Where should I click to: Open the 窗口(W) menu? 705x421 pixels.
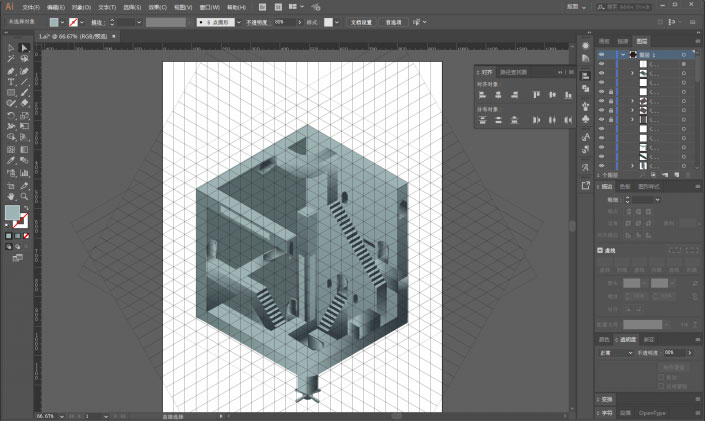coord(210,7)
